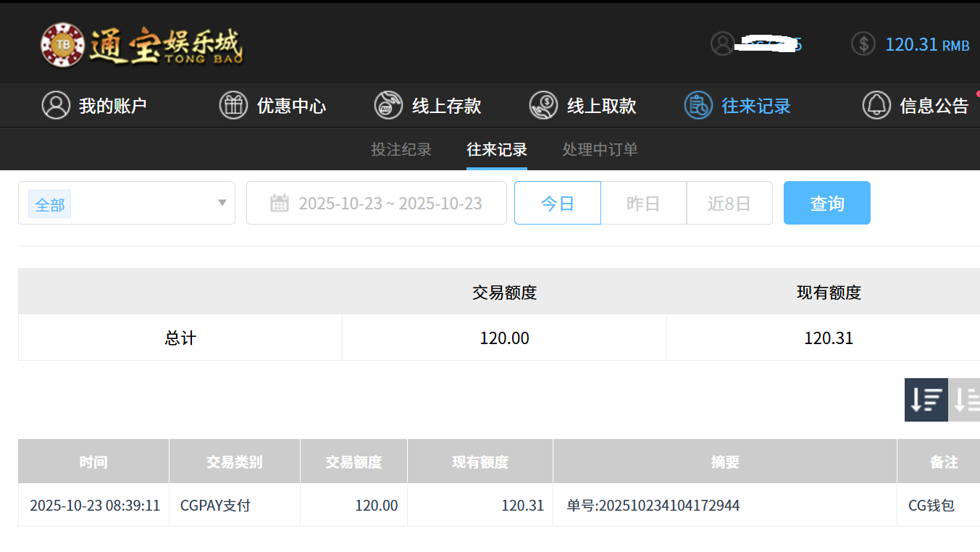Click the 线上存款 deposit icon
The width and height of the screenshot is (980, 552).
[x=388, y=105]
